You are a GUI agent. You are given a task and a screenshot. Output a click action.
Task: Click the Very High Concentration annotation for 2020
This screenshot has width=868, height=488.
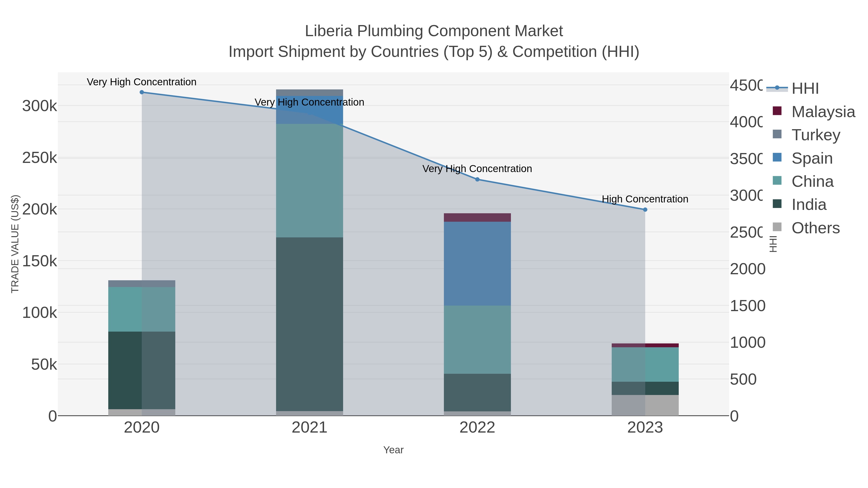click(142, 82)
